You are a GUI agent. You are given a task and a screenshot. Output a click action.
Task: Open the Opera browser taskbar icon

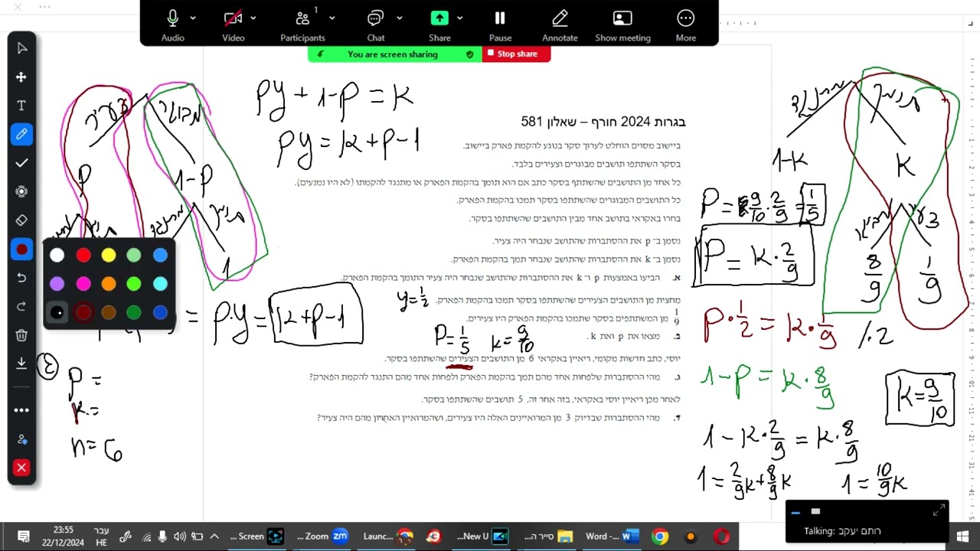720,536
